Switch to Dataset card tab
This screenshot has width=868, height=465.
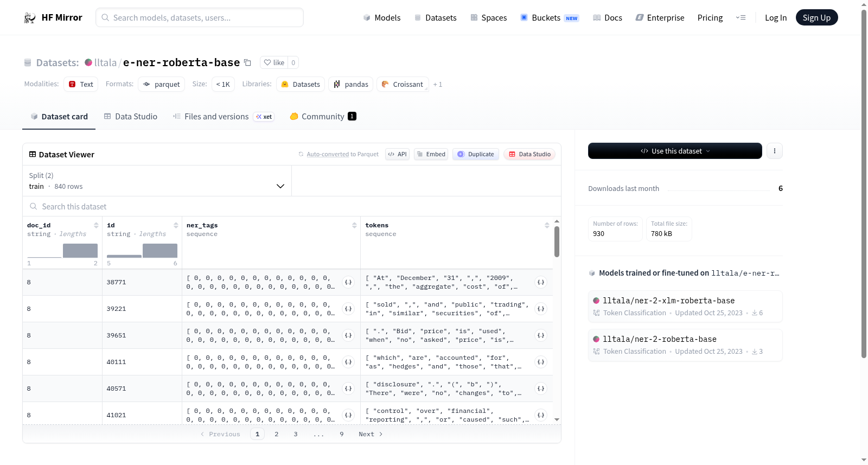59,117
